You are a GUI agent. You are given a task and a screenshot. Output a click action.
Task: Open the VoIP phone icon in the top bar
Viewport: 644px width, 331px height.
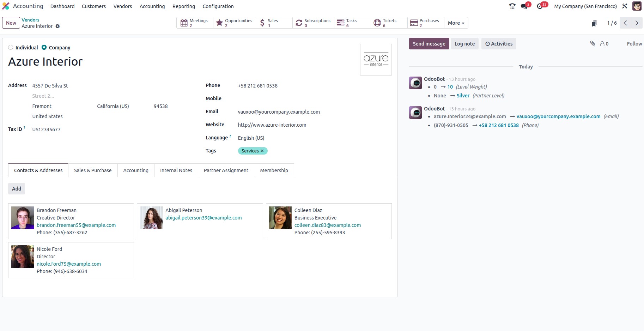pyautogui.click(x=512, y=6)
